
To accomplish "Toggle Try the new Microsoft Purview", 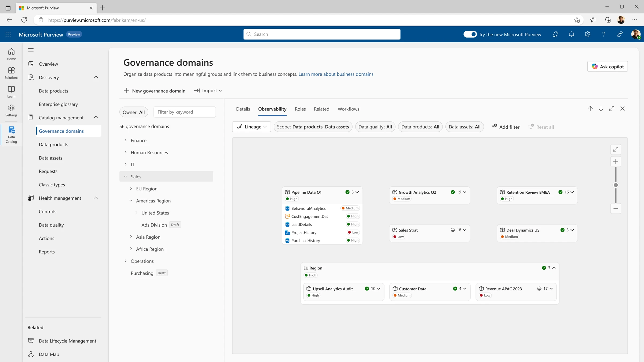I will [x=470, y=34].
